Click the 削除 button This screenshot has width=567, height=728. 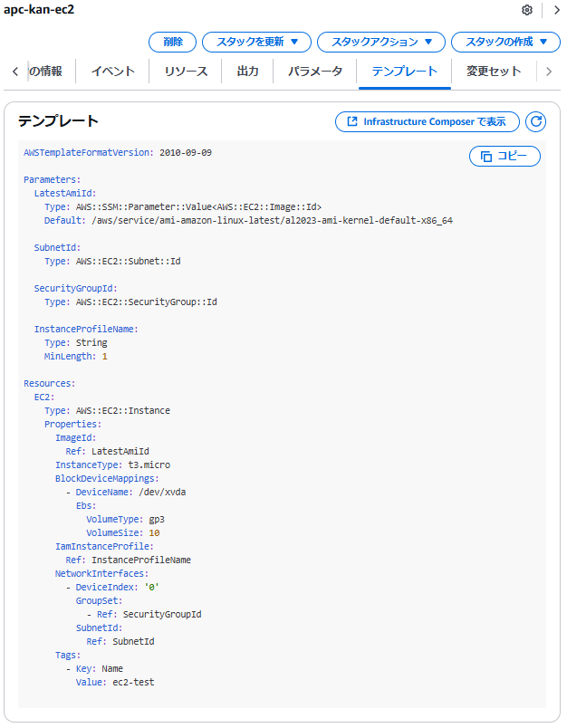173,42
